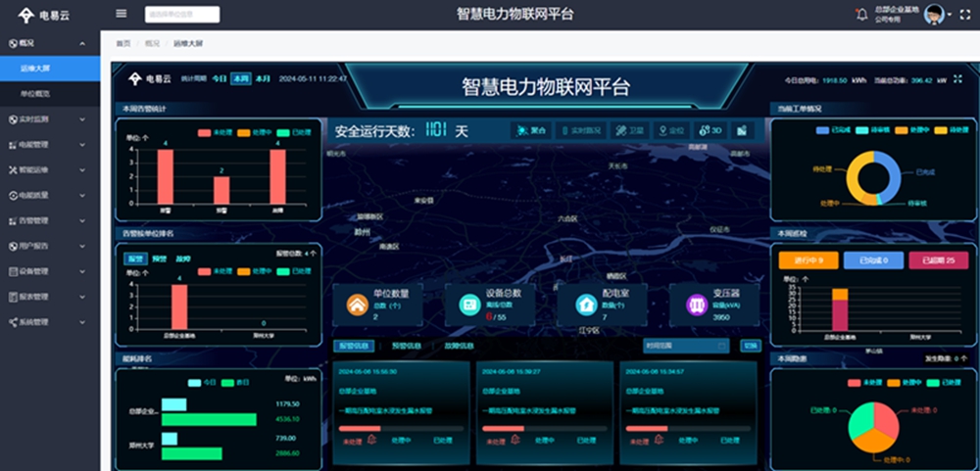This screenshot has height=471, width=980.
Task: Click the purple 变压器 transformer icon
Action: pos(696,305)
